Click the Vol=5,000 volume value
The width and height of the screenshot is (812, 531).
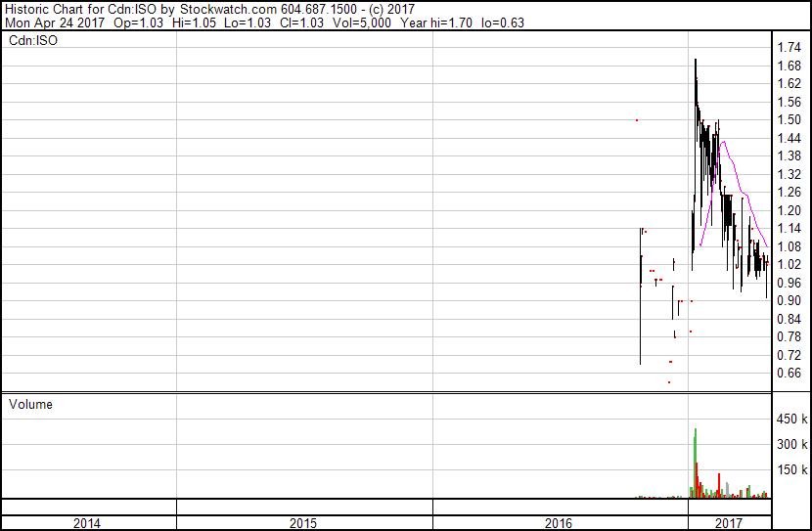362,22
